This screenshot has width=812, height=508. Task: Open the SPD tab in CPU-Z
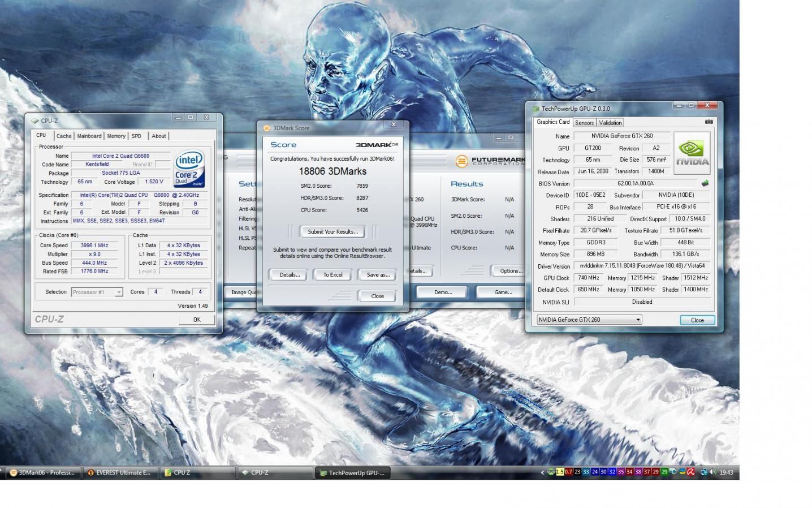136,136
